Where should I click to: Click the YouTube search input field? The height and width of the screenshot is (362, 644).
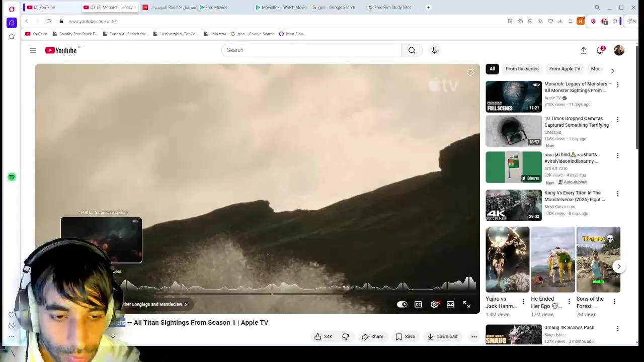point(311,50)
